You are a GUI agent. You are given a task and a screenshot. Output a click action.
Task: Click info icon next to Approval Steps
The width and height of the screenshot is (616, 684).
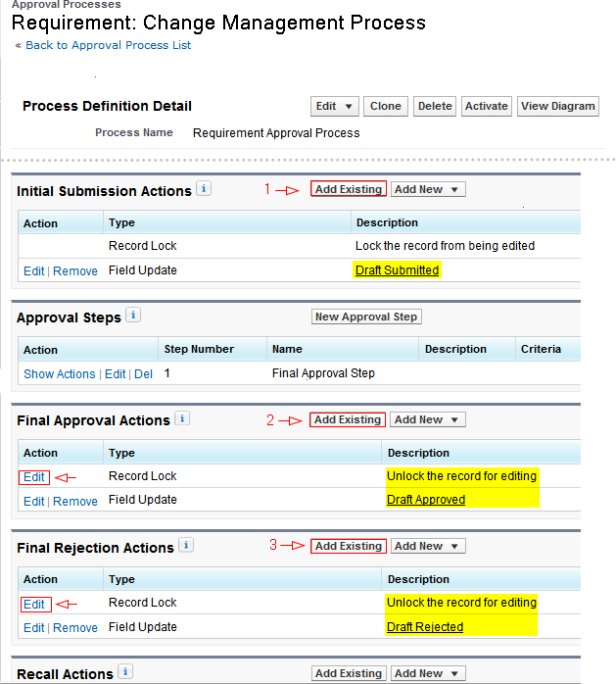[133, 316]
